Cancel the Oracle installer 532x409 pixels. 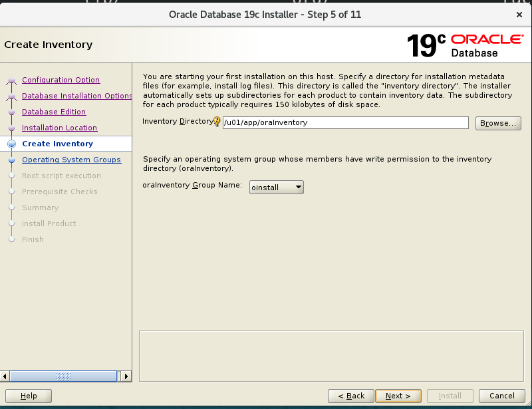(x=502, y=396)
